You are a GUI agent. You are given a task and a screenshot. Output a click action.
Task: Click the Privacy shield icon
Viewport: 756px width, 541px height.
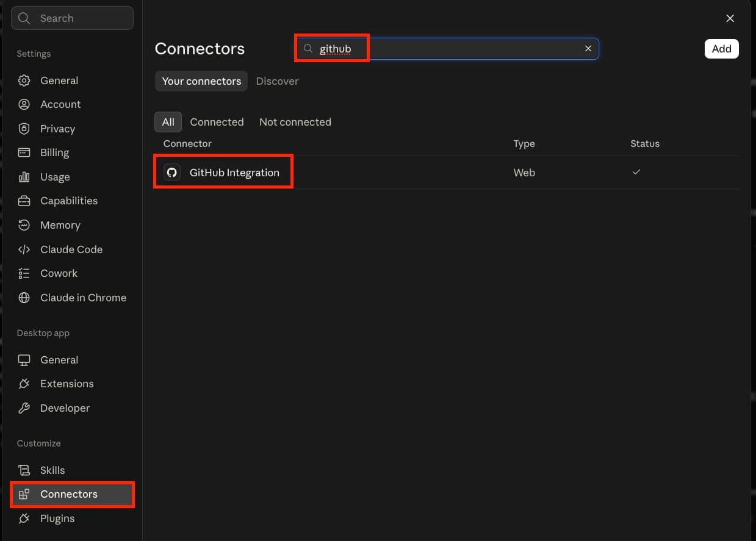click(24, 129)
